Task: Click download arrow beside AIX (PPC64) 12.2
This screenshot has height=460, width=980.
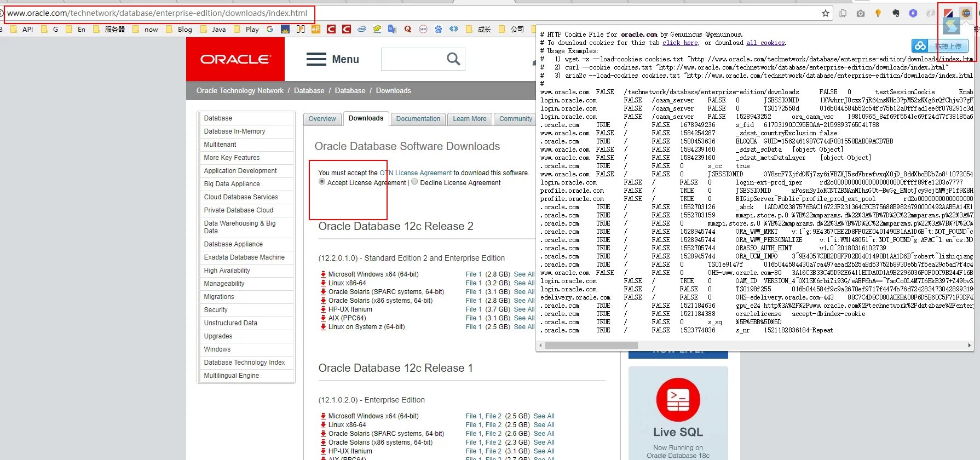Action: click(323, 318)
